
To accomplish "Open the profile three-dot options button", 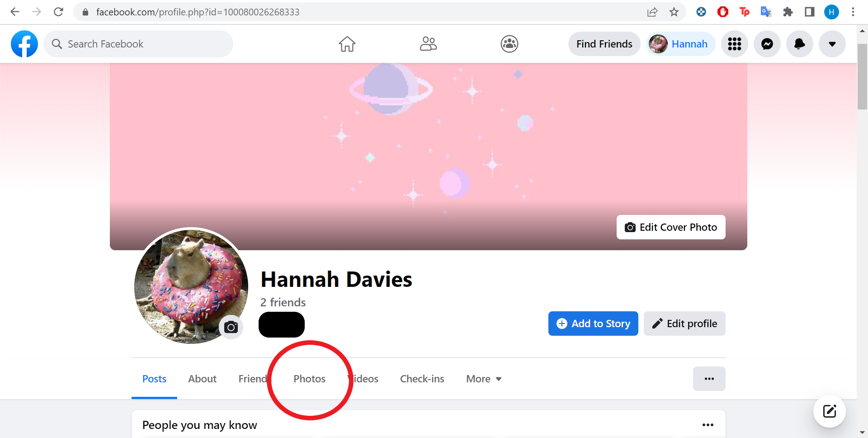I will point(709,379).
